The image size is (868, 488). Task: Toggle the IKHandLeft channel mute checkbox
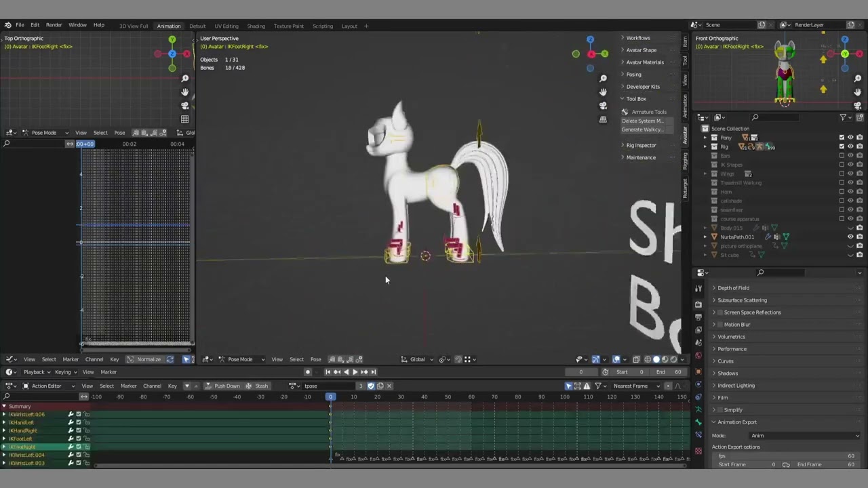point(78,422)
